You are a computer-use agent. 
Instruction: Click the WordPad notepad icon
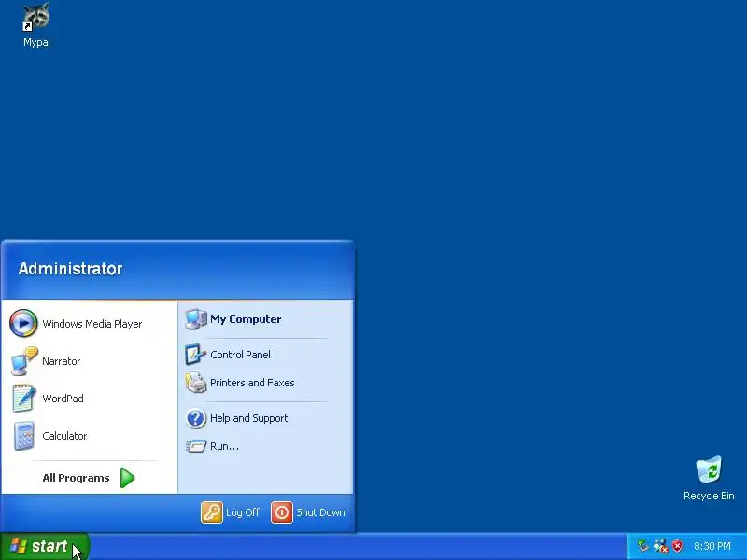tap(23, 399)
